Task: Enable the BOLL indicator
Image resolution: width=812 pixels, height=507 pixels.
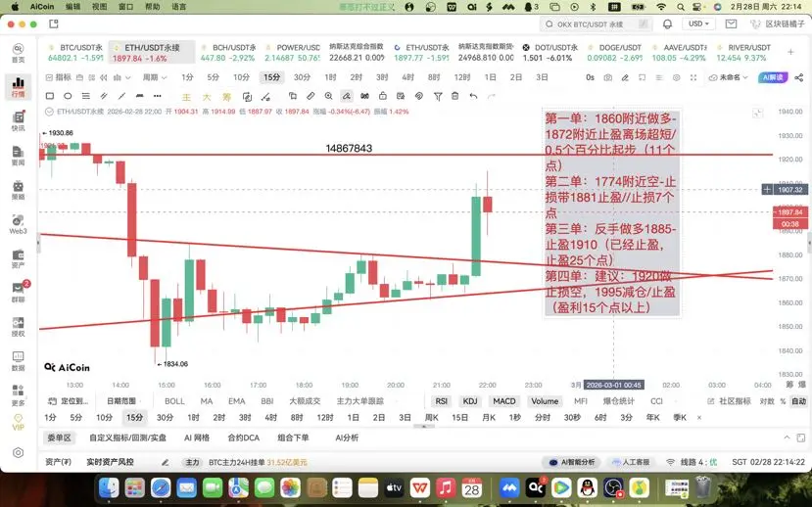Action: pos(174,401)
